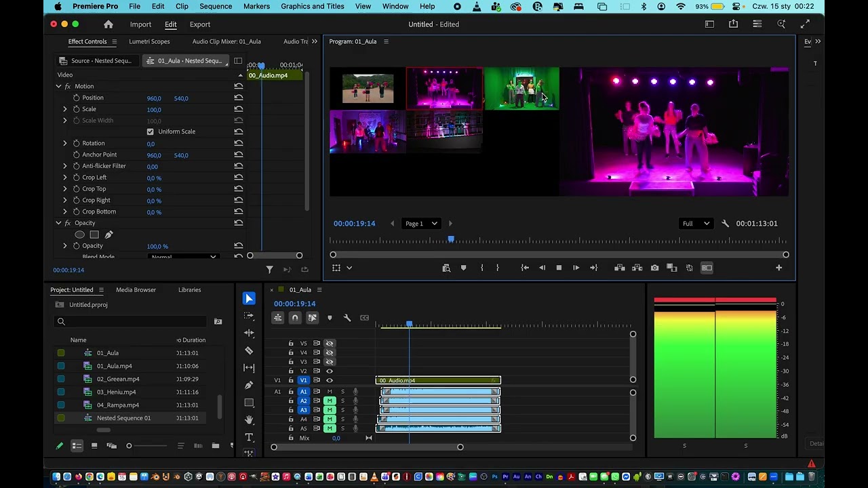This screenshot has height=488, width=868.
Task: Toggle the Uniform Scale checkbox
Action: [x=150, y=131]
